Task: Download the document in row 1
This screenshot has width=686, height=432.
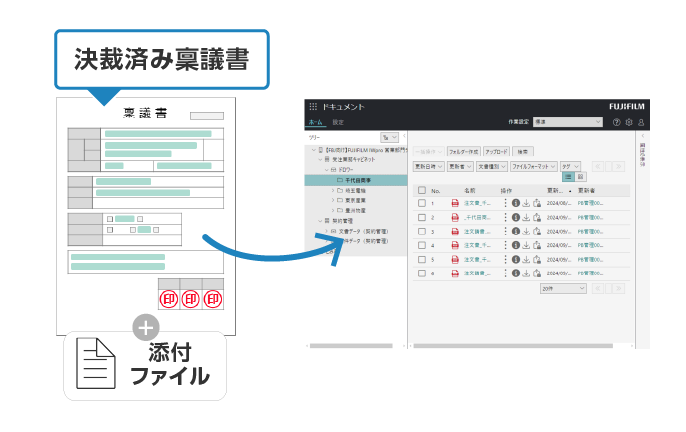Action: [x=526, y=203]
